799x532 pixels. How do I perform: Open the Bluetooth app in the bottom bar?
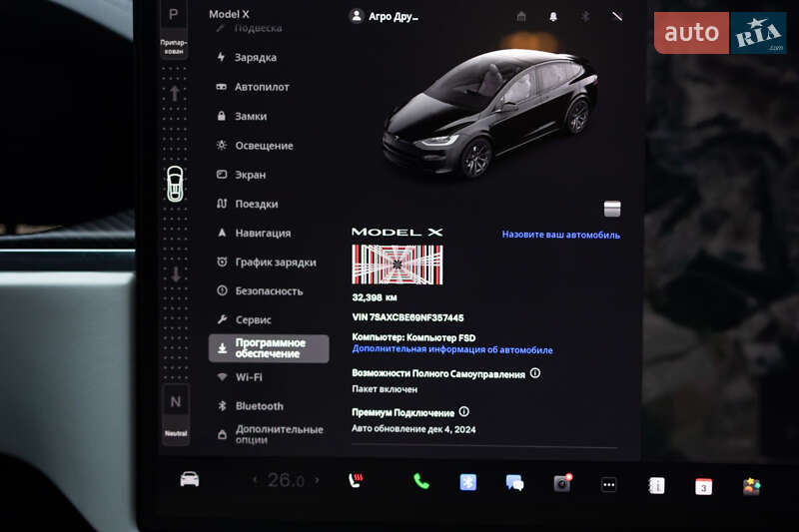(x=468, y=482)
